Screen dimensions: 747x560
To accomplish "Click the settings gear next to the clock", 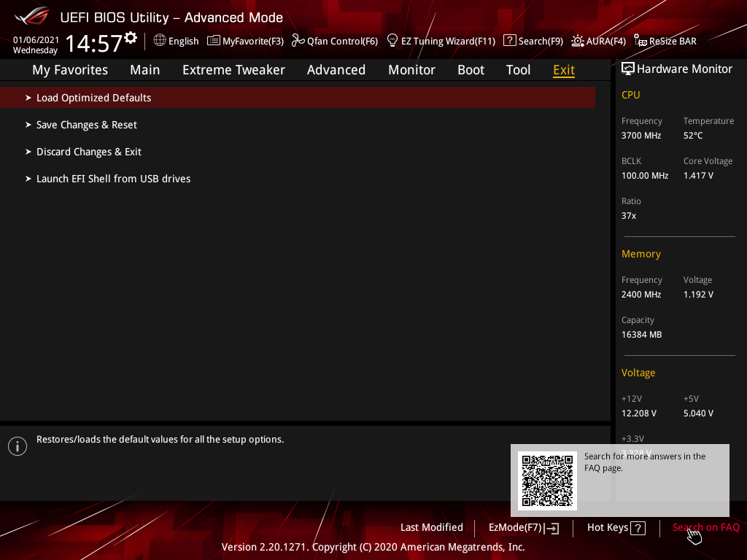I will tap(130, 38).
